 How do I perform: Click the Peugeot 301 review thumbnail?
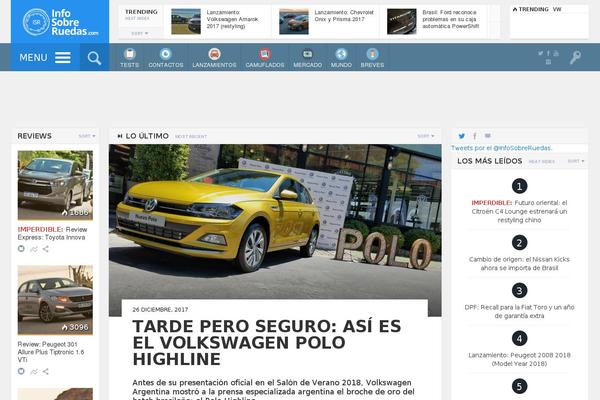pyautogui.click(x=55, y=300)
